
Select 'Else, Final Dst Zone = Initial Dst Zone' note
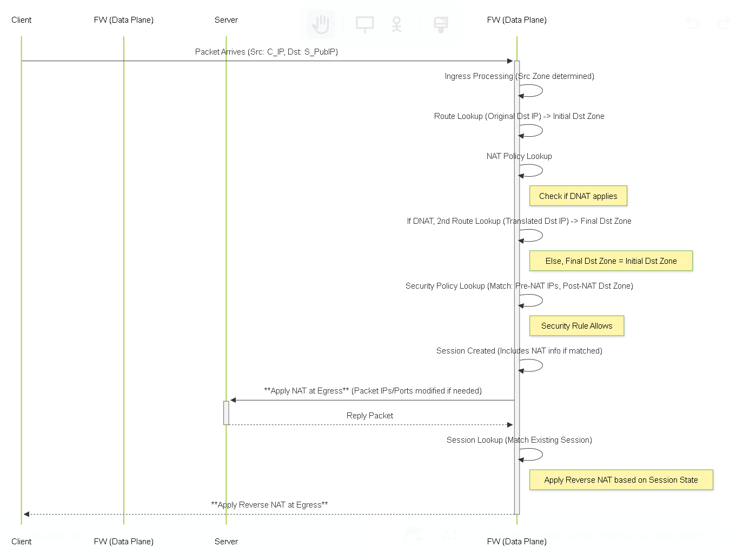click(611, 261)
